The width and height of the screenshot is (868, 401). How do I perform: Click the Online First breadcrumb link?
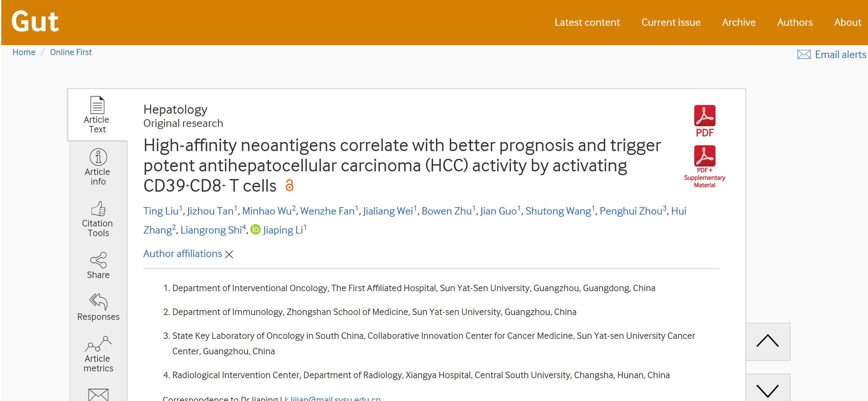click(71, 52)
